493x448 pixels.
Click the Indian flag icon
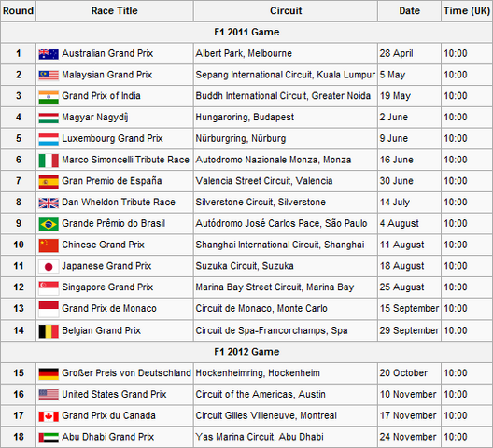tap(49, 97)
